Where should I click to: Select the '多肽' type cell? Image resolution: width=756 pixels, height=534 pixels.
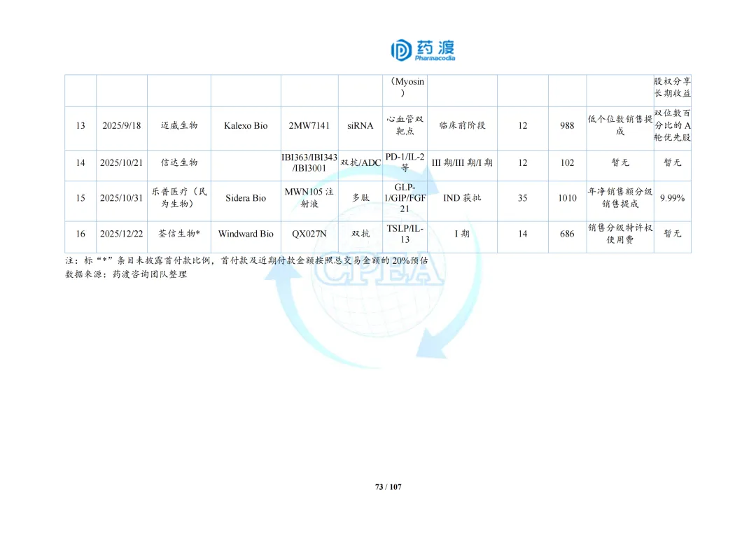(360, 201)
